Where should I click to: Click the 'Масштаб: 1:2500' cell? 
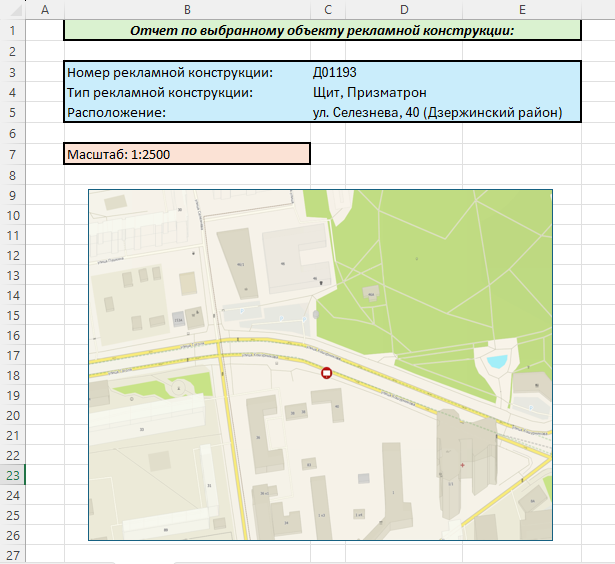coord(186,153)
